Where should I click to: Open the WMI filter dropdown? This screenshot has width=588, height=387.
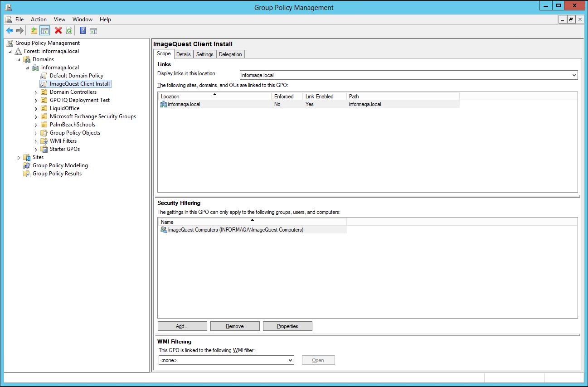(x=290, y=360)
